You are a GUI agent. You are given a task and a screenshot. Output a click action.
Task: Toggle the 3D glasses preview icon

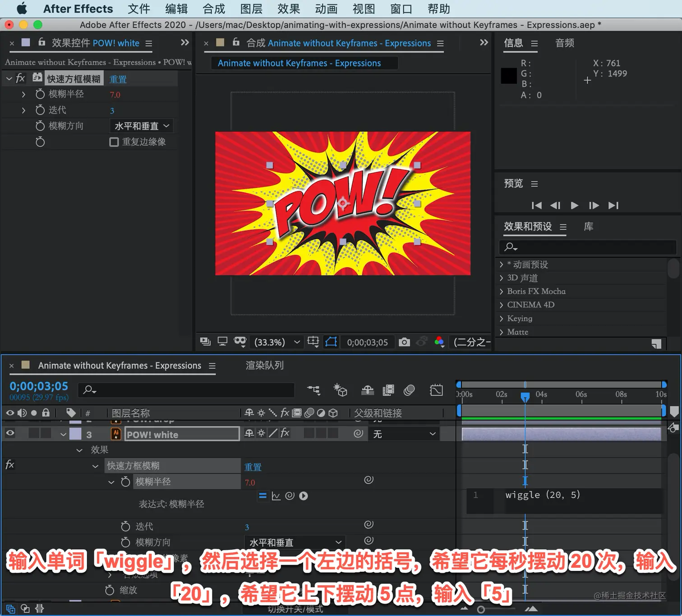(x=240, y=342)
